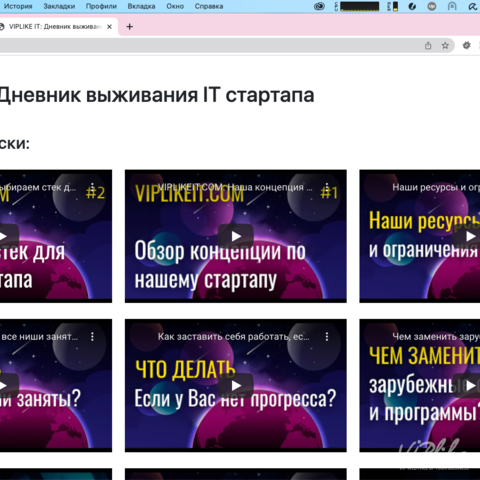This screenshot has height=480, width=480.
Task: Open three-dot menu on 'Как заставить себя работать' video
Action: (327, 336)
